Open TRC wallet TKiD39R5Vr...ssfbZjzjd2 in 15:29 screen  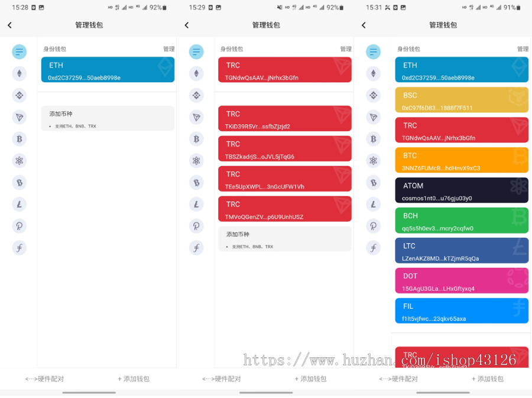285,118
